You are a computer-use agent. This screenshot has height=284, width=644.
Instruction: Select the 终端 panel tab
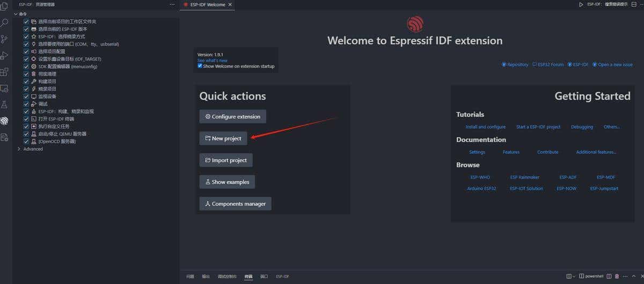[248, 276]
